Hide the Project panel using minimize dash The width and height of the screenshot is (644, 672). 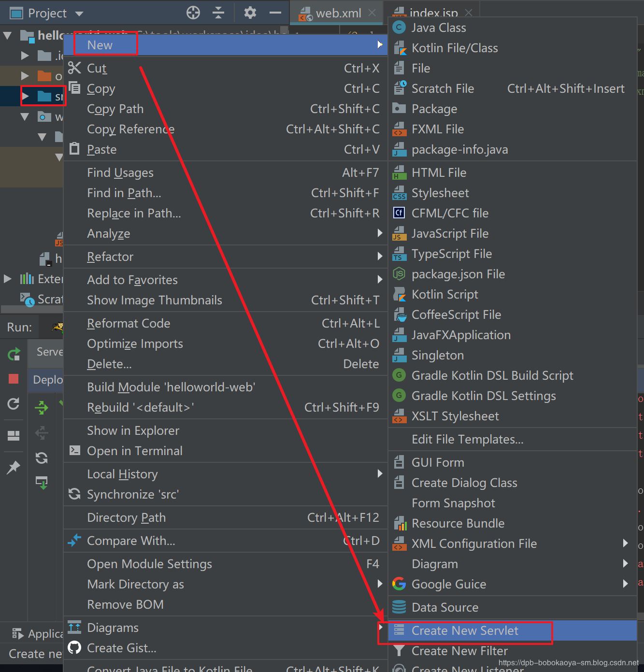pyautogui.click(x=275, y=13)
